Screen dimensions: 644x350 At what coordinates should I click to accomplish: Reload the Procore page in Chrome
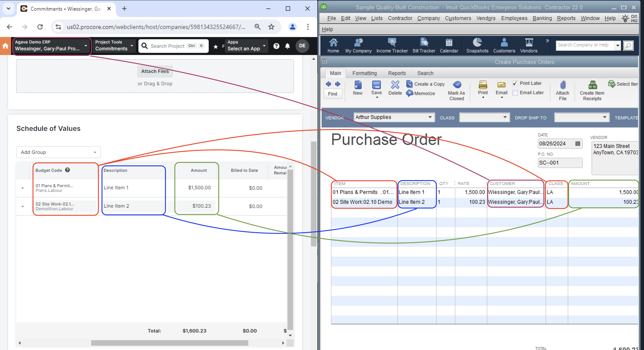(x=40, y=27)
